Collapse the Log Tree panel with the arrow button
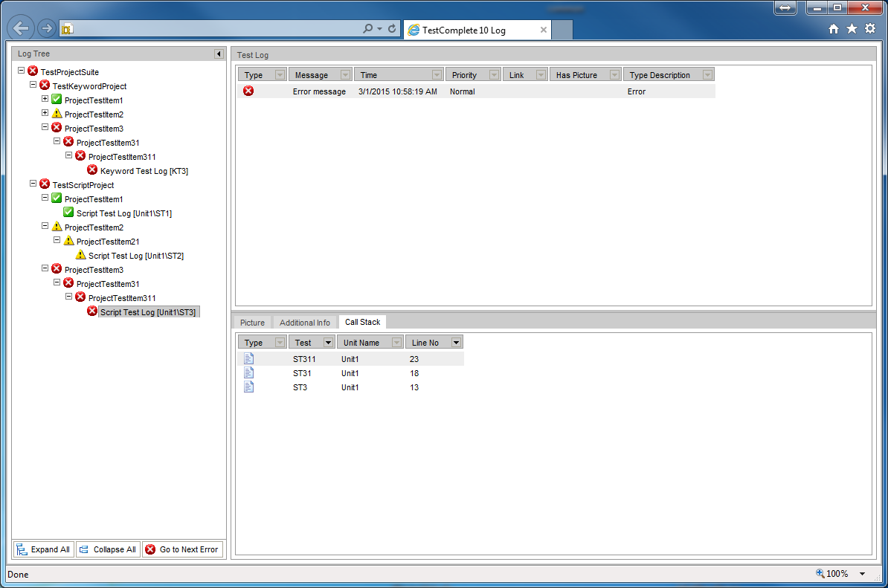 point(219,54)
